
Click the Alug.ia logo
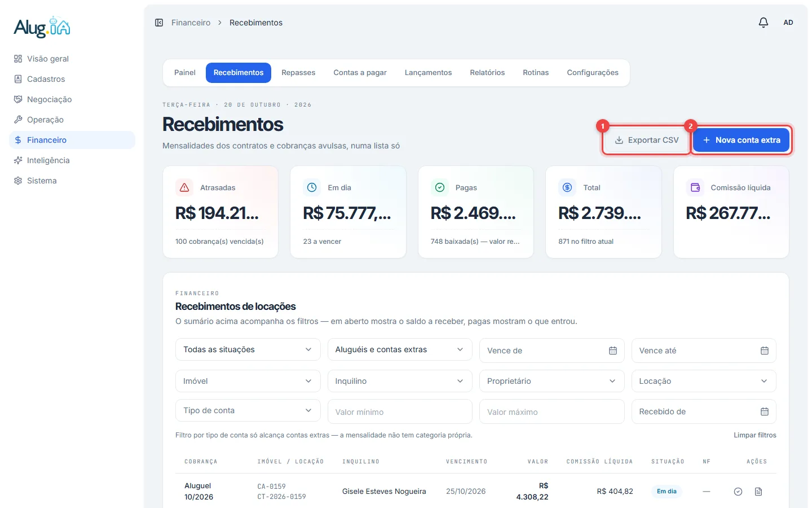coord(42,27)
